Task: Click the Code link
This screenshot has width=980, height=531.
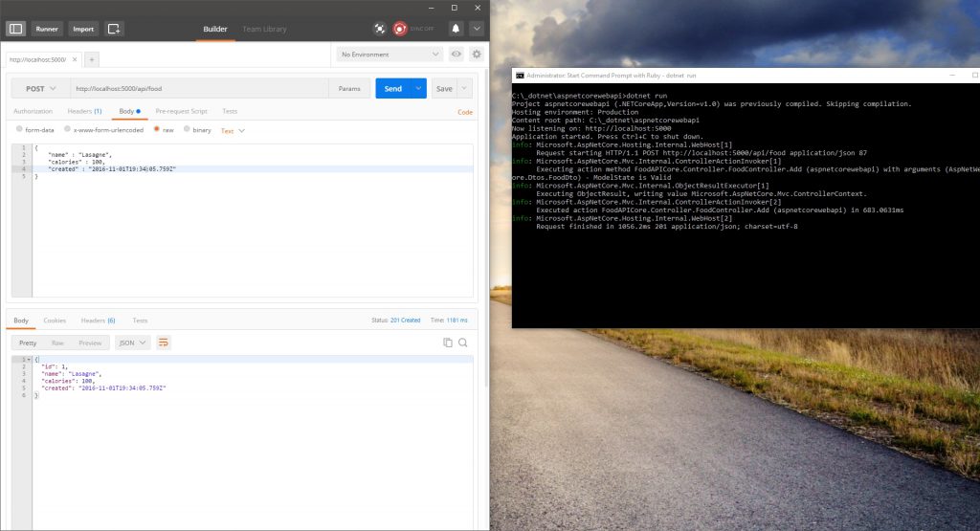Action: (465, 112)
